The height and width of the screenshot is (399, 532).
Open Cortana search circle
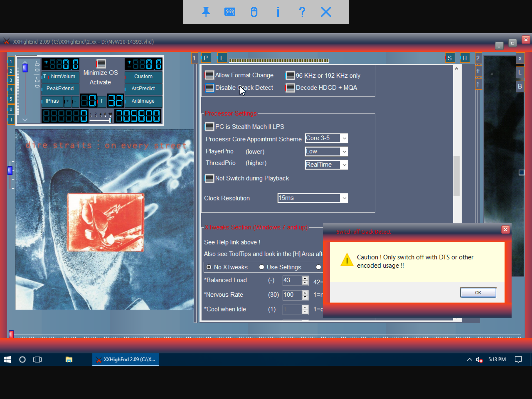(22, 360)
